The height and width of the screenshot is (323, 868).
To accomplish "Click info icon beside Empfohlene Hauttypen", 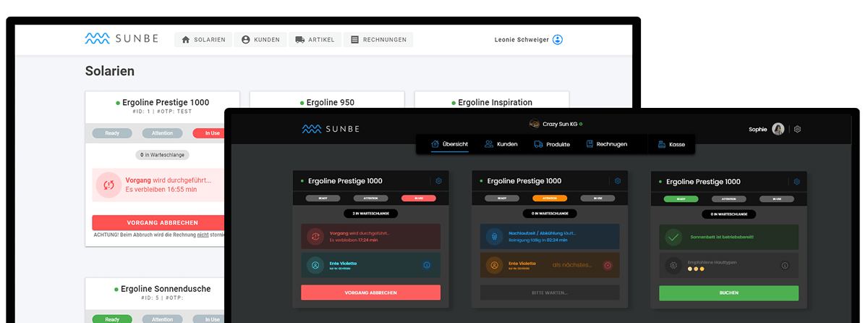I will (x=785, y=266).
